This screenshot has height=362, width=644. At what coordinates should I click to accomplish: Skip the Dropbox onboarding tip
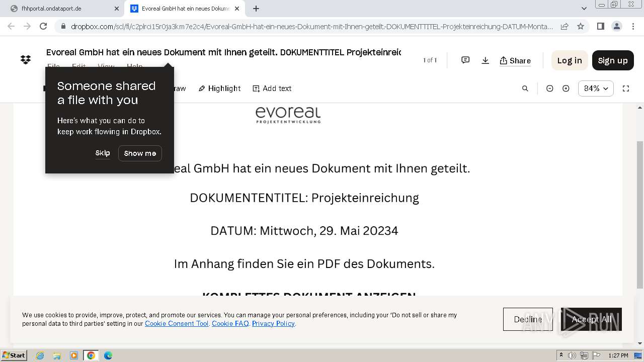coord(103,153)
